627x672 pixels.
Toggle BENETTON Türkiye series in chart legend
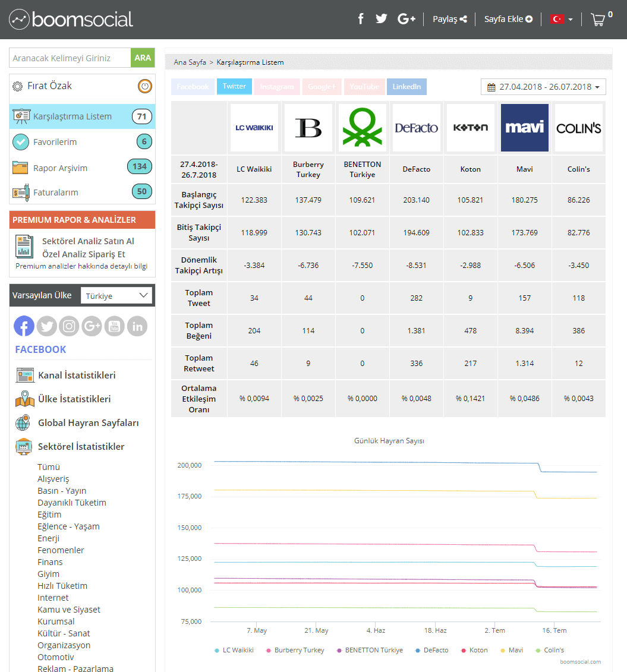(x=370, y=650)
